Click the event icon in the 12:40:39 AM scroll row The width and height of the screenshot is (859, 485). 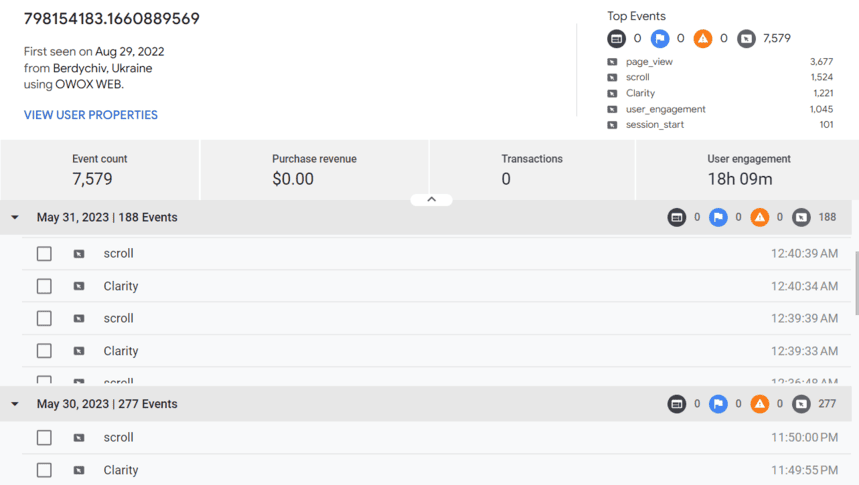point(79,254)
